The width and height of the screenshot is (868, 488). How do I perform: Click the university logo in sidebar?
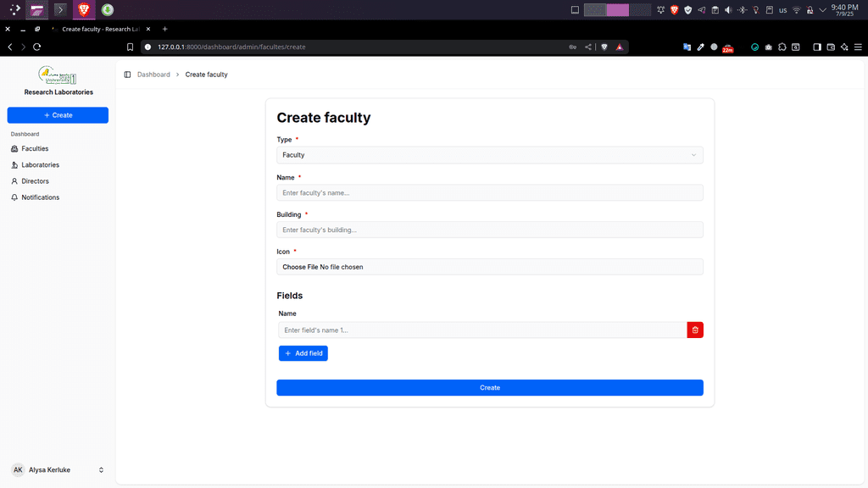coord(58,75)
